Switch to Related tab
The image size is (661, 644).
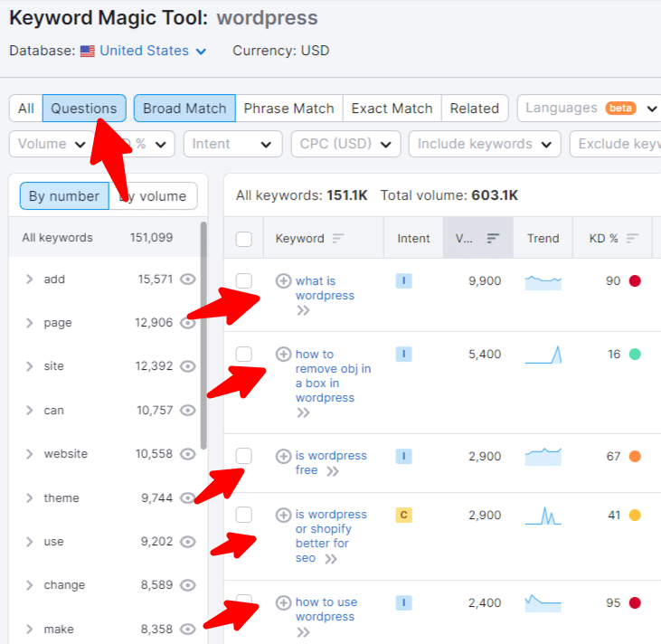(475, 109)
